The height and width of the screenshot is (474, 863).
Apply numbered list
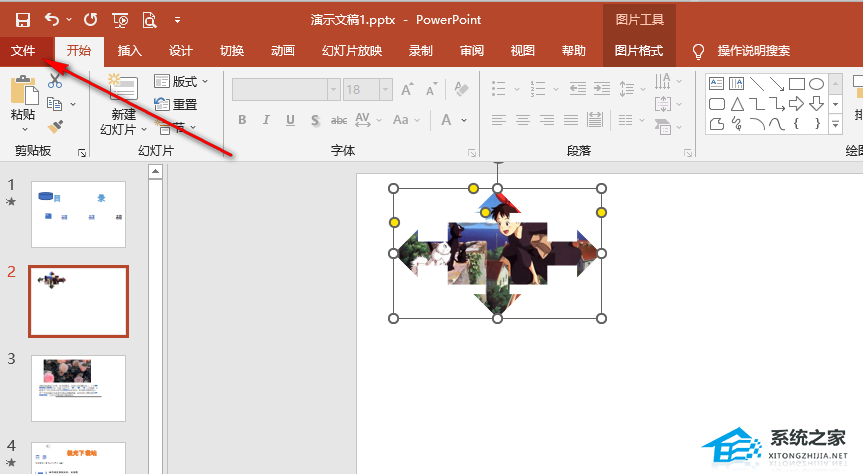click(538, 89)
